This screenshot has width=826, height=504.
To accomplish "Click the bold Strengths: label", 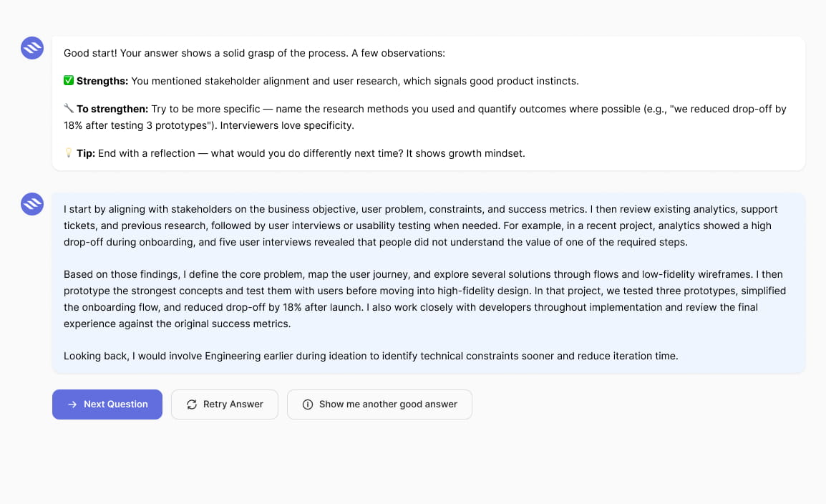I will (x=102, y=81).
